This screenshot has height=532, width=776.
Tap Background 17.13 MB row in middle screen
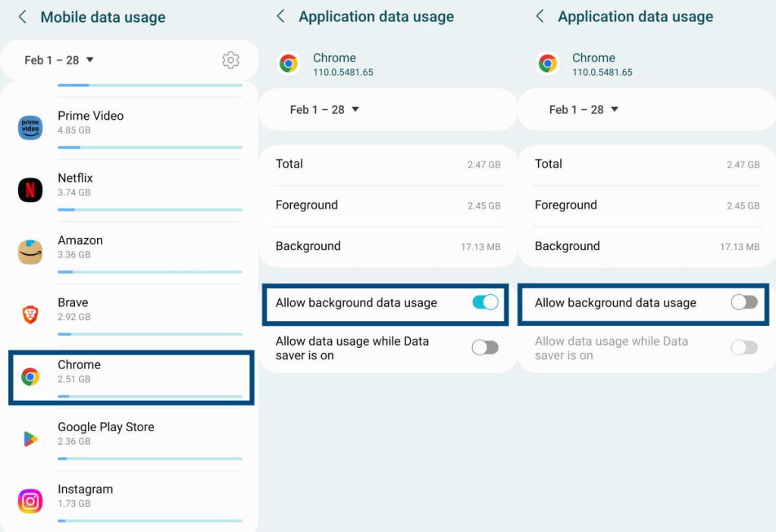point(388,246)
